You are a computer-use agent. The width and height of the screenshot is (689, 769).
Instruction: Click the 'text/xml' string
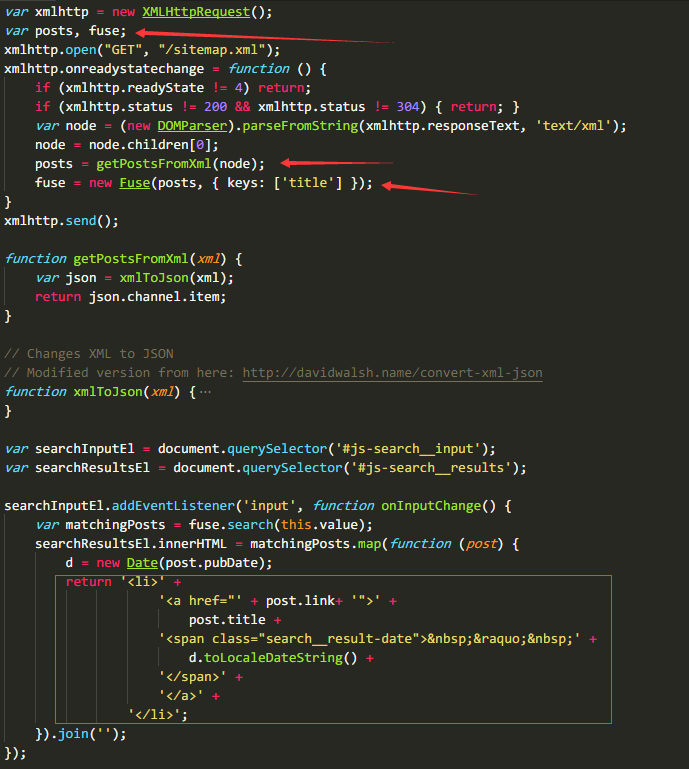(x=573, y=126)
